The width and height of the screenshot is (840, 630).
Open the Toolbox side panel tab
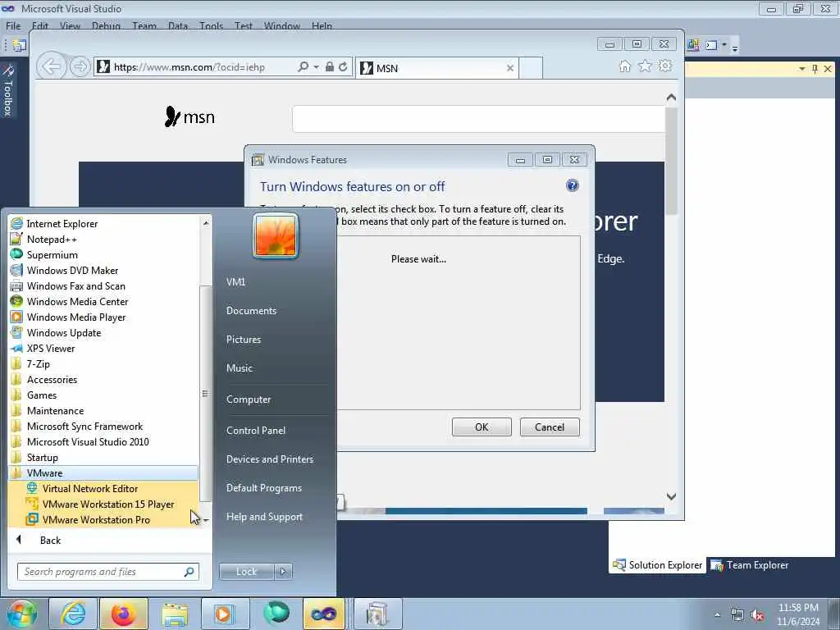click(8, 90)
